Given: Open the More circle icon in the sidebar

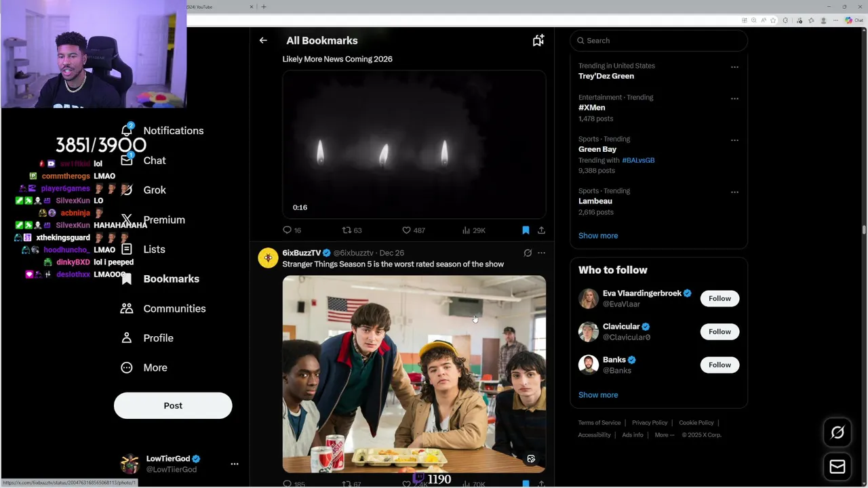Looking at the screenshot, I should click(x=127, y=367).
